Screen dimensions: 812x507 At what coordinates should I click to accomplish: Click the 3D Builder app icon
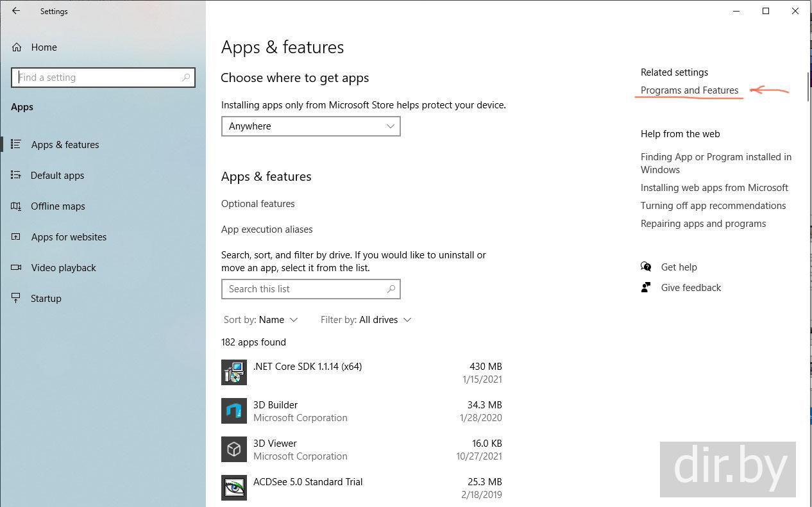coord(234,411)
